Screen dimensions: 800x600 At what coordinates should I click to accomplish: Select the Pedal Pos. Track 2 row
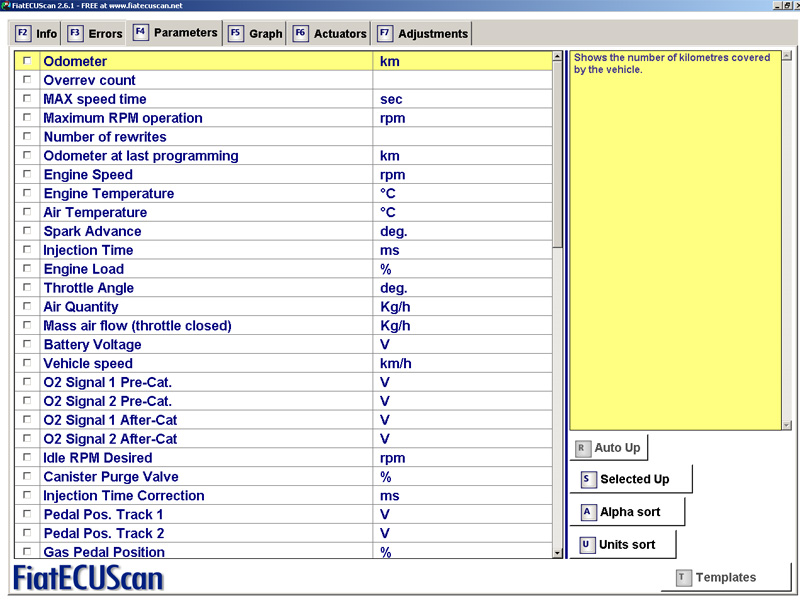[283, 533]
